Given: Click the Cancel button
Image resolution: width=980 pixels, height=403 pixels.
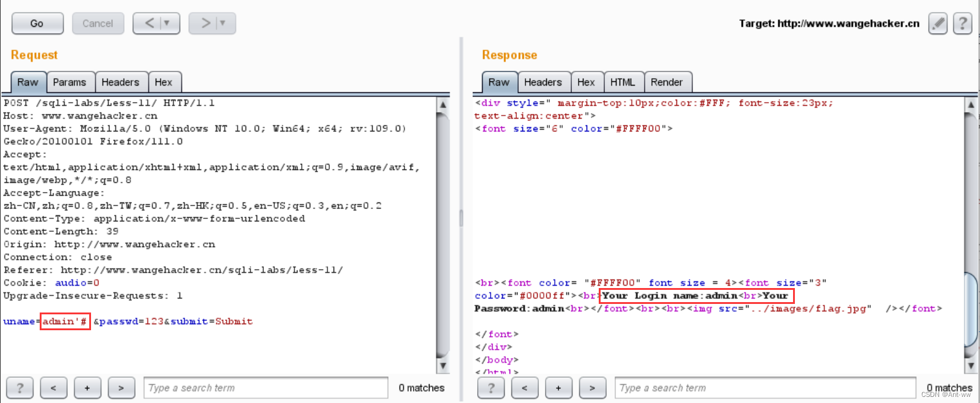Looking at the screenshot, I should [x=98, y=23].
